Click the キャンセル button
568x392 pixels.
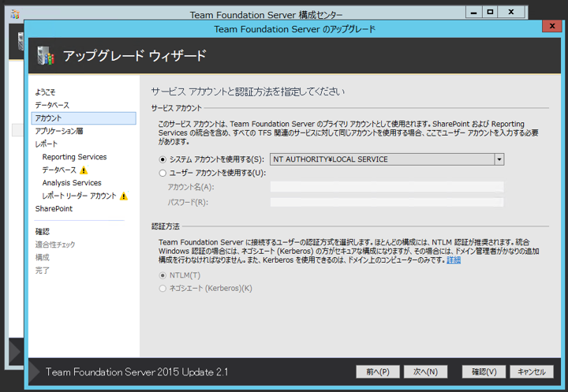click(532, 371)
